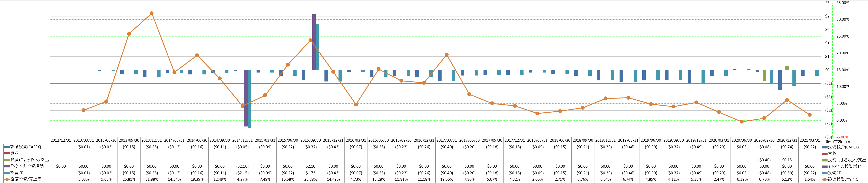Select the 2021/03/31 column header
The image size is (868, 183).
[x=810, y=141]
